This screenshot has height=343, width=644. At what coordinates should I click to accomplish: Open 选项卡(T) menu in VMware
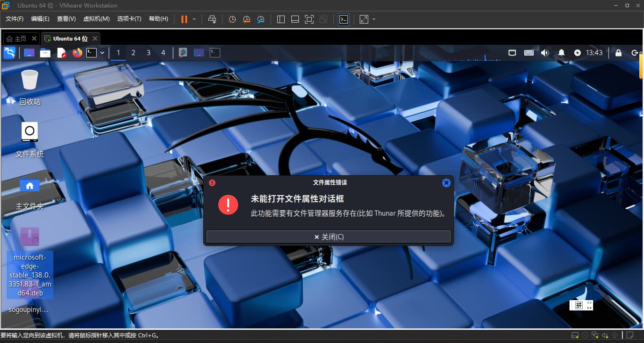[129, 19]
